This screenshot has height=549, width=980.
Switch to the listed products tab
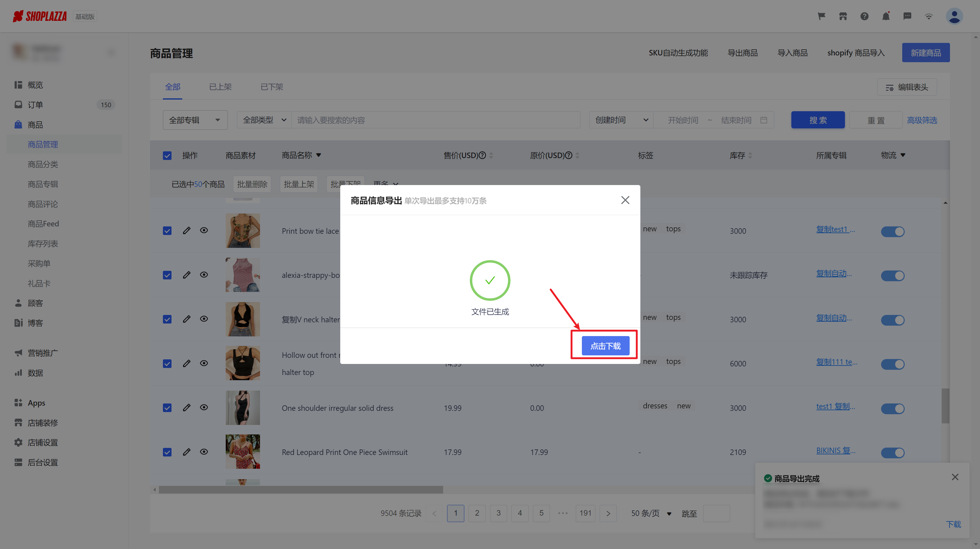coord(220,87)
